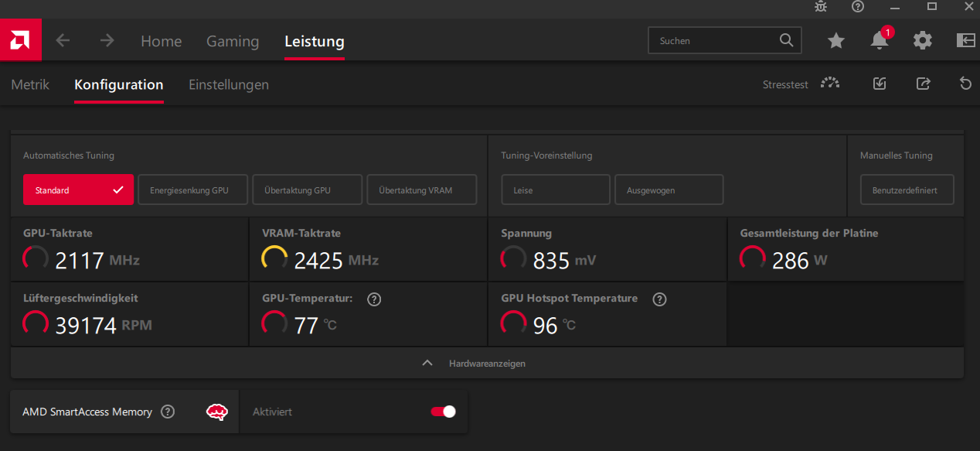
Task: Select Übertaktung VRAM tuning
Action: tap(422, 190)
